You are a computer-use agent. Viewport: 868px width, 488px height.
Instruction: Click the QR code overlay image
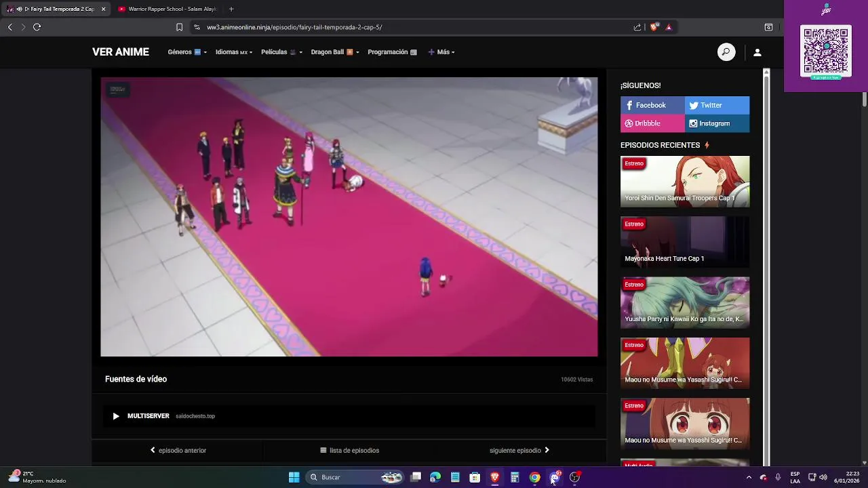point(826,52)
